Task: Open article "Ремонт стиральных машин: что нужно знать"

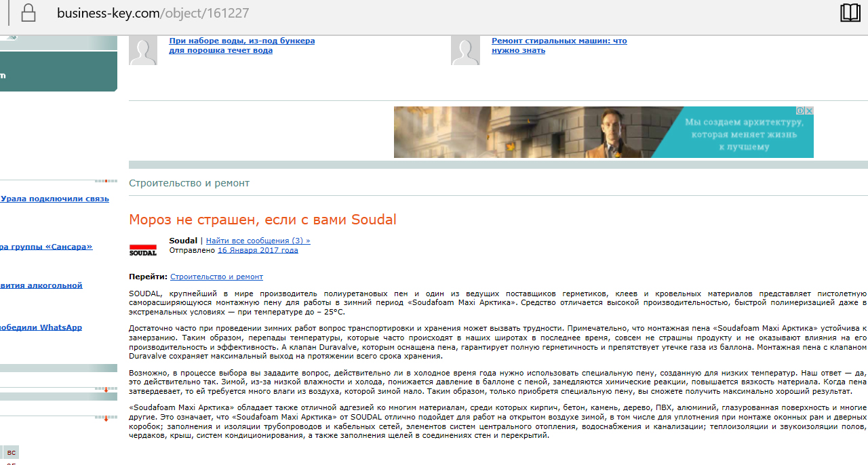Action: 559,45
